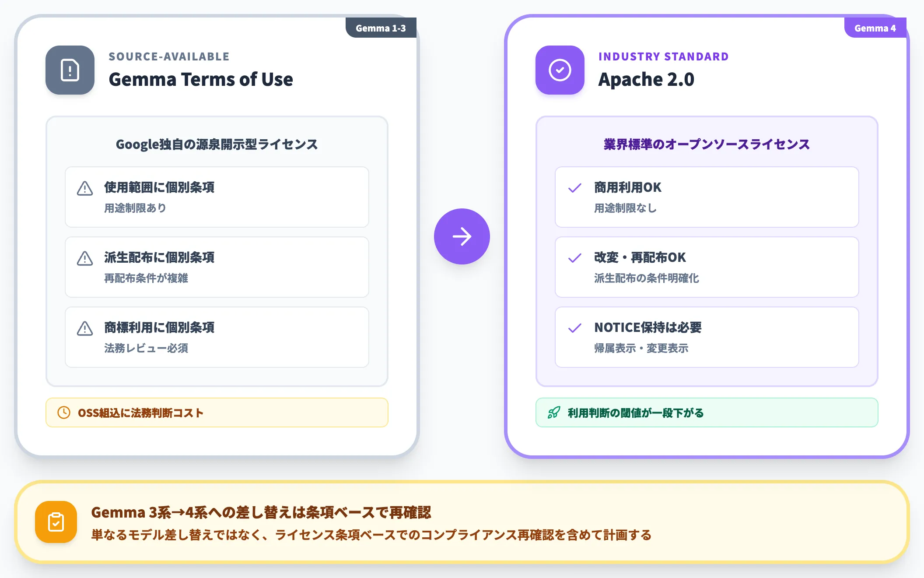Click warning triangle next to 商標利用に個別条項
Image resolution: width=924 pixels, height=578 pixels.
tap(85, 328)
